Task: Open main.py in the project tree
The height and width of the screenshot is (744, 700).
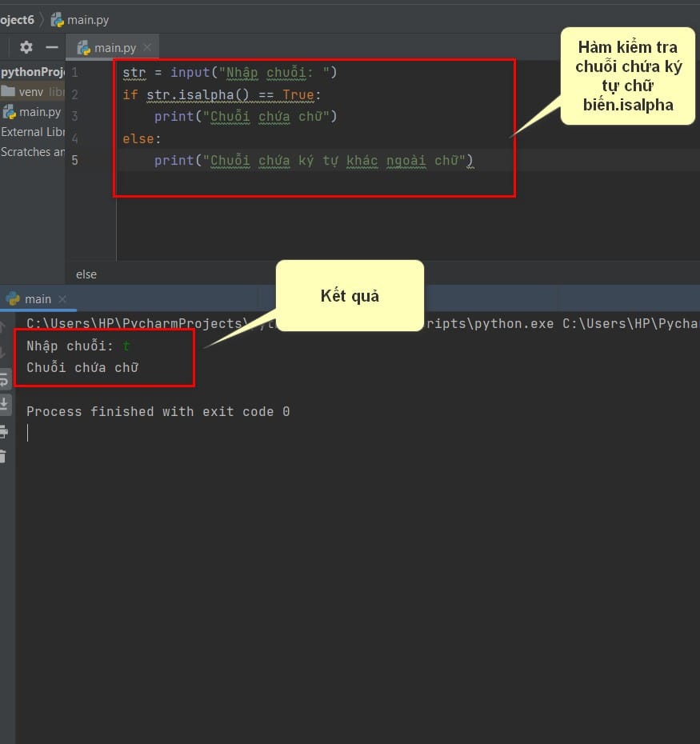Action: coord(32,112)
